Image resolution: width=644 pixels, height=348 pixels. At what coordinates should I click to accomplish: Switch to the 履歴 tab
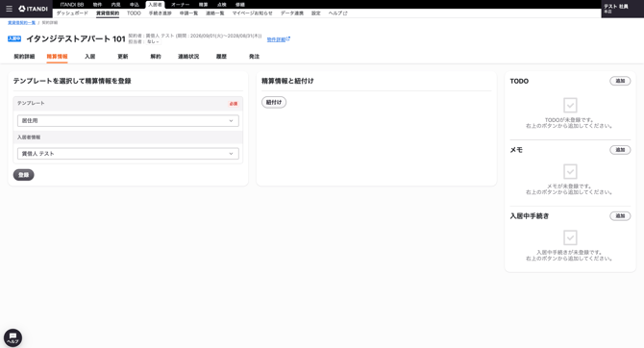coord(221,57)
